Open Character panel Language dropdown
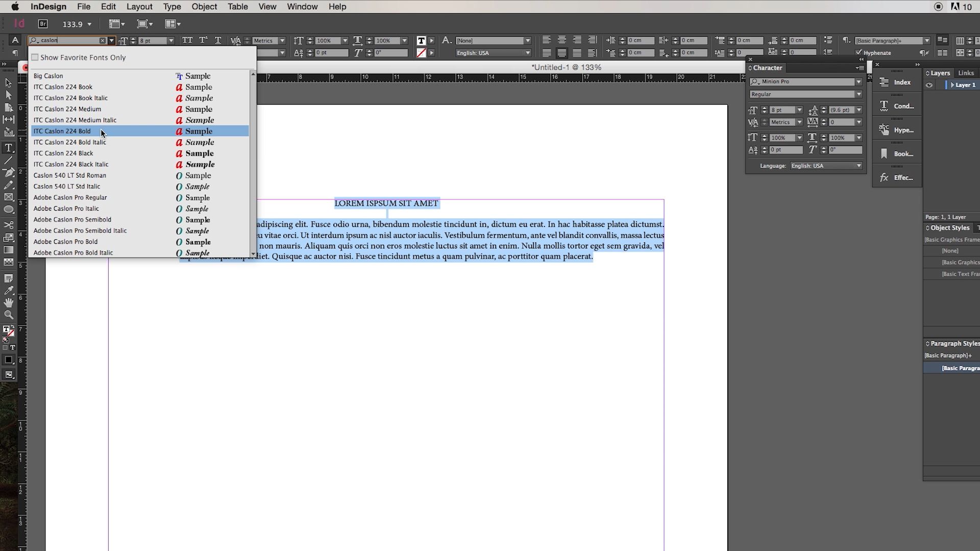Image resolution: width=980 pixels, height=551 pixels. point(859,166)
